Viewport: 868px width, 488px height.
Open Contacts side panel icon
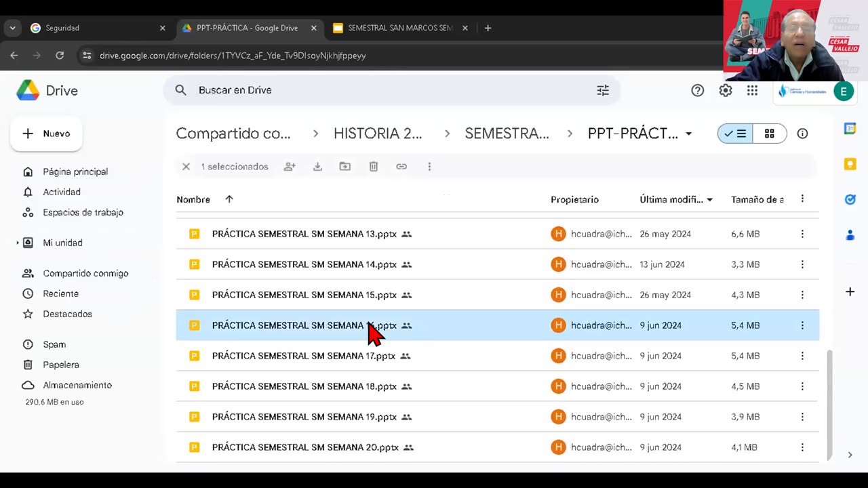[x=850, y=235]
